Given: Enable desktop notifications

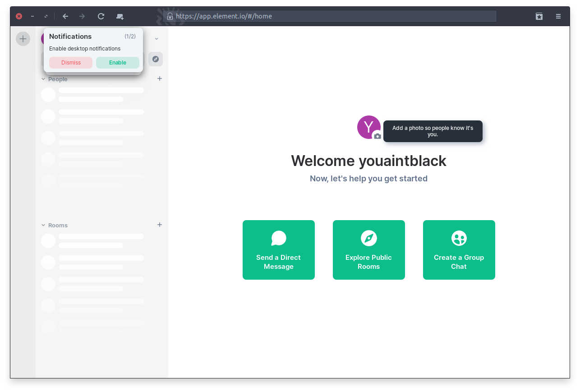Looking at the screenshot, I should tap(118, 63).
